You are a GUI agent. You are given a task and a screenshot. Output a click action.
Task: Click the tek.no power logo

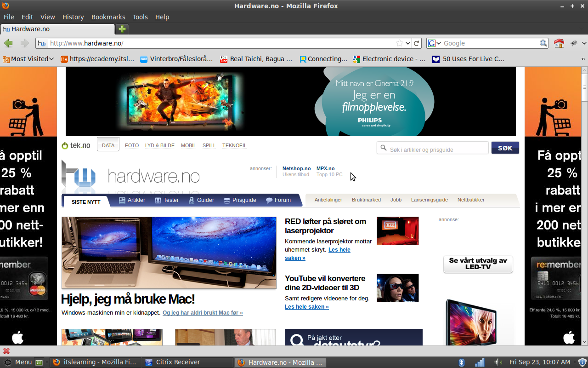pos(76,145)
